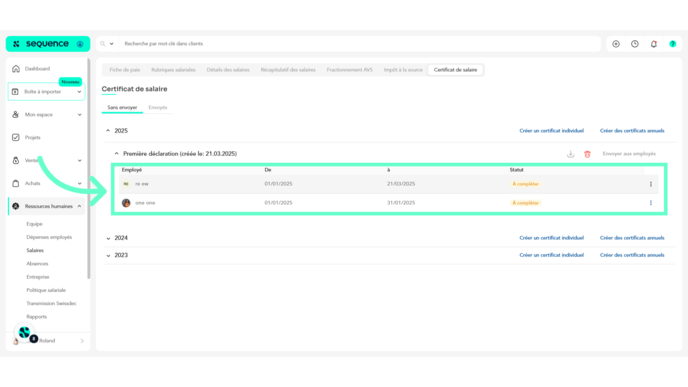Click Créer un certificat individuel for 2025
This screenshot has width=688, height=387.
coord(552,131)
